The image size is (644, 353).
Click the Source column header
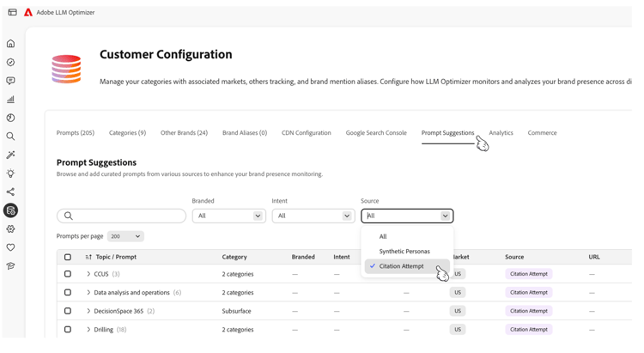(514, 258)
